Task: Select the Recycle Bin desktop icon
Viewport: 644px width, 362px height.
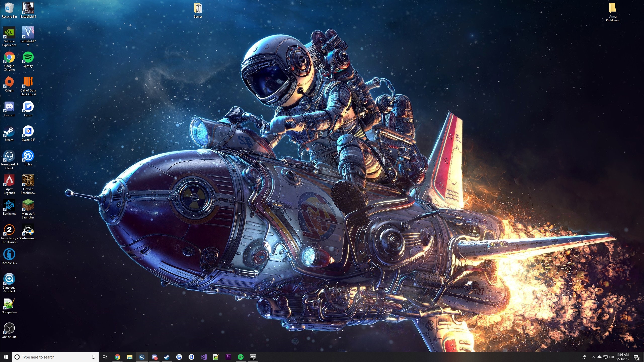Action: [9, 10]
